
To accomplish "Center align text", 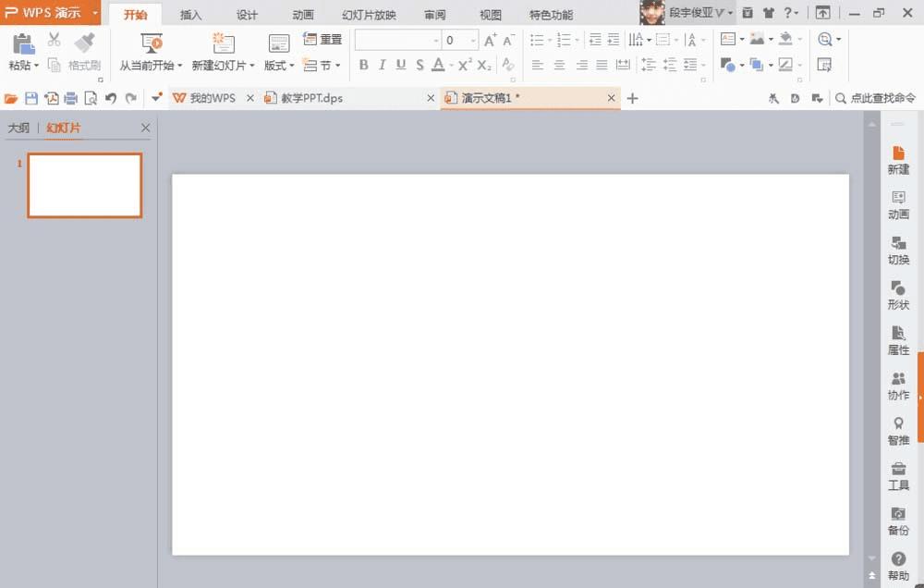I will 559,65.
